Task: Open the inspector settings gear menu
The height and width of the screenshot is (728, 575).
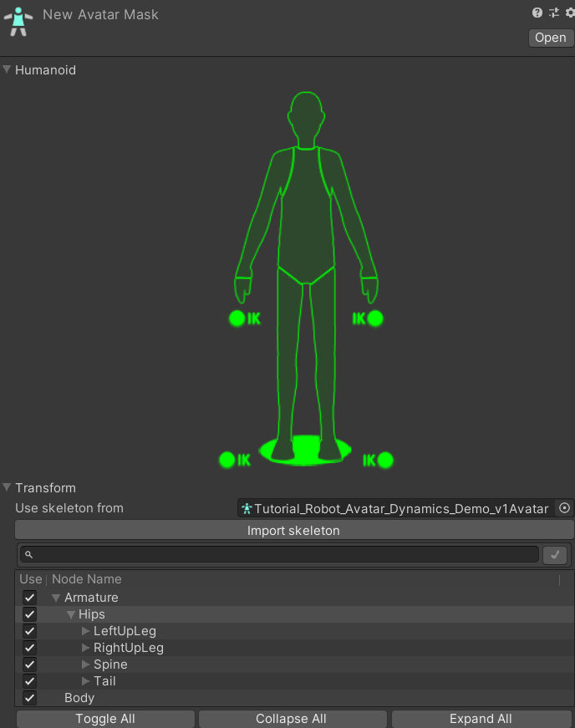Action: tap(570, 13)
